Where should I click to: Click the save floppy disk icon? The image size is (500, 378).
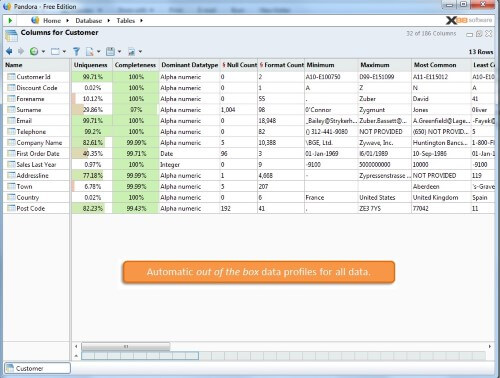pos(110,51)
